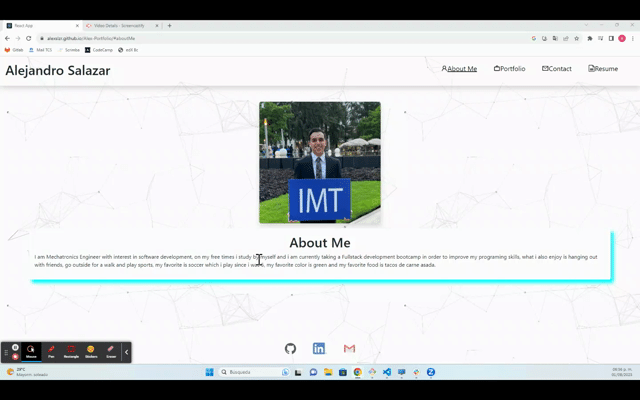Open the Microsoft Store taskbar icon
The width and height of the screenshot is (640, 400).
click(343, 372)
